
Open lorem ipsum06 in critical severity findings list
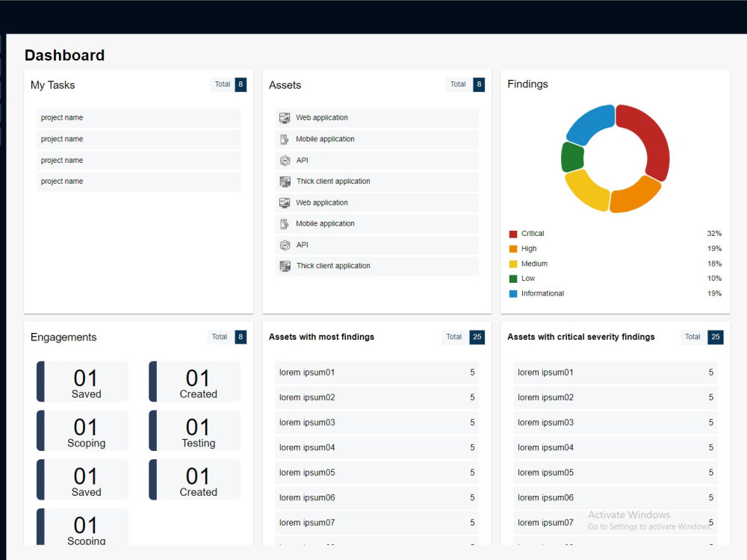[616, 497]
